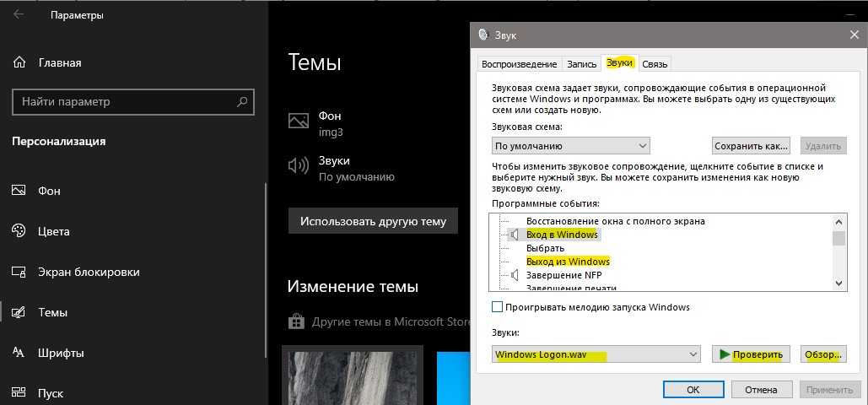
Task: Click the Экран блокировки icon in sidebar
Action: pos(19,272)
